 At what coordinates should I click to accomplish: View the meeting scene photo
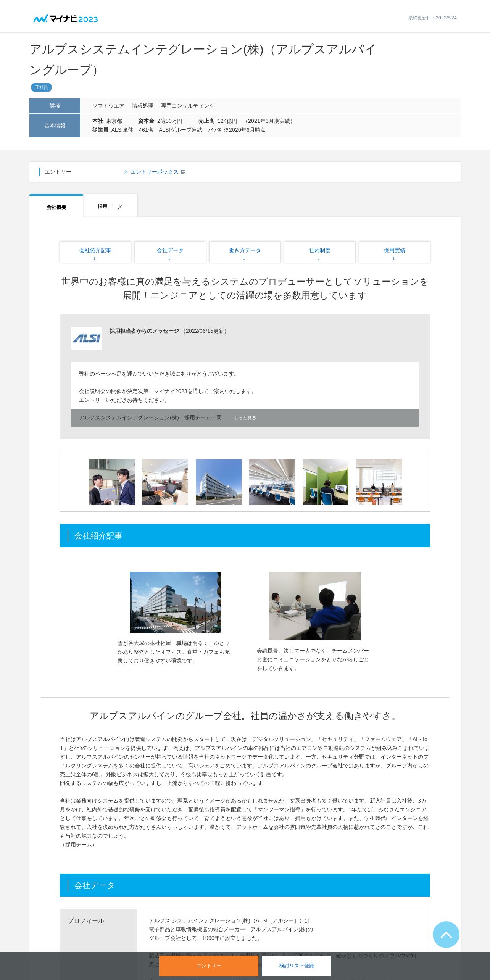pos(315,606)
